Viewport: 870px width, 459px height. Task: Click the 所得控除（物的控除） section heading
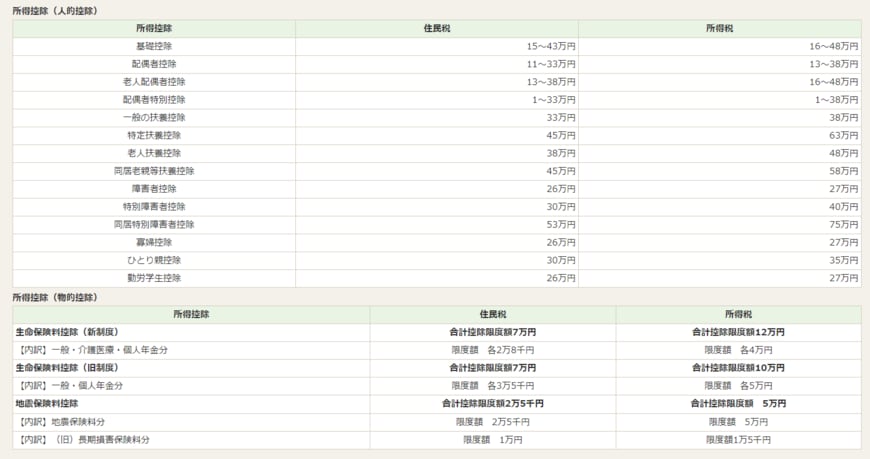click(55, 297)
